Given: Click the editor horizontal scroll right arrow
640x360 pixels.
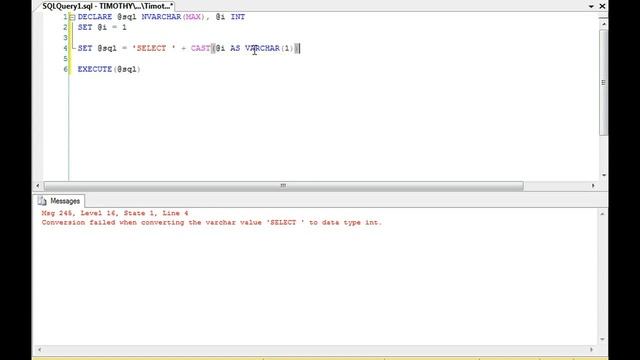Looking at the screenshot, I should [x=593, y=186].
